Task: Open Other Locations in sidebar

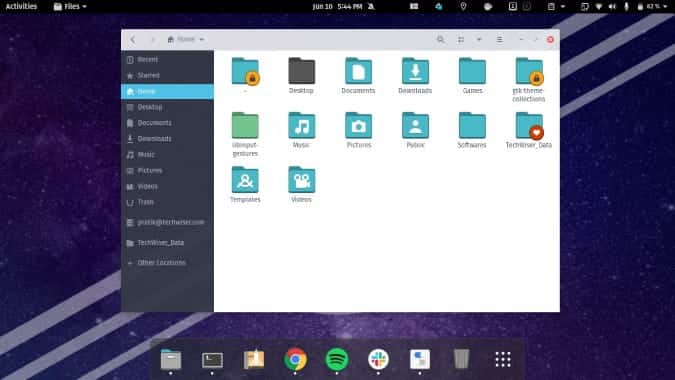Action: click(167, 263)
